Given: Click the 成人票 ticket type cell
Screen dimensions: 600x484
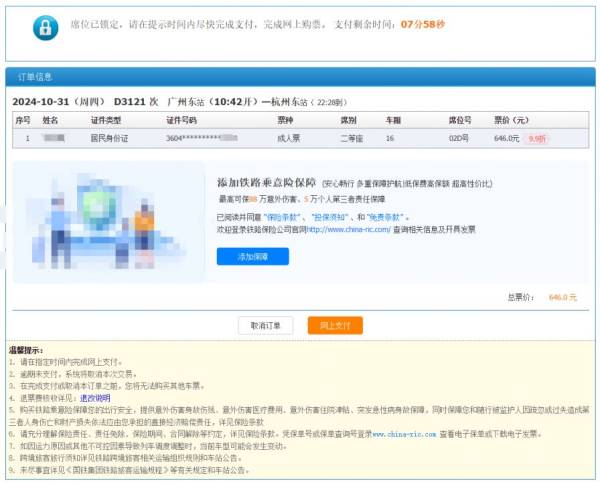Looking at the screenshot, I should (x=289, y=138).
